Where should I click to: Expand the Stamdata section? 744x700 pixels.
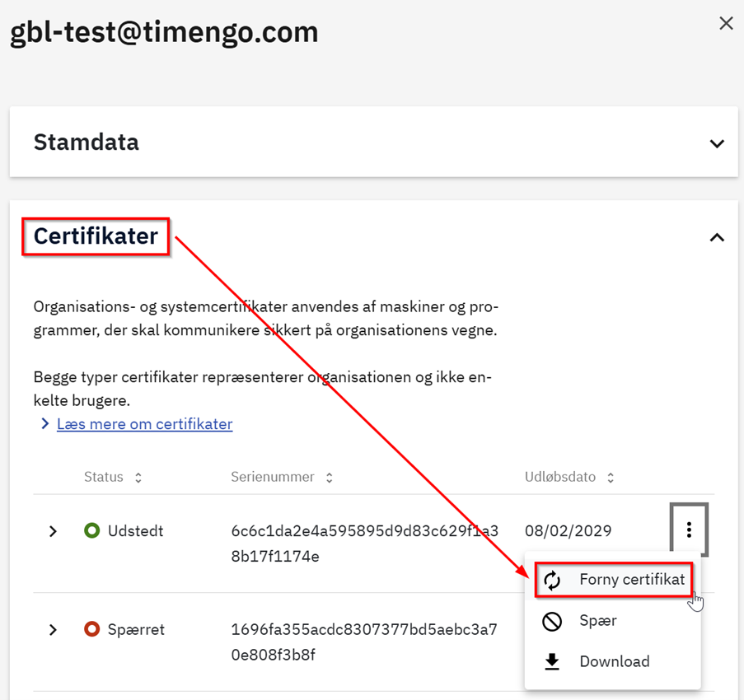coord(717,143)
